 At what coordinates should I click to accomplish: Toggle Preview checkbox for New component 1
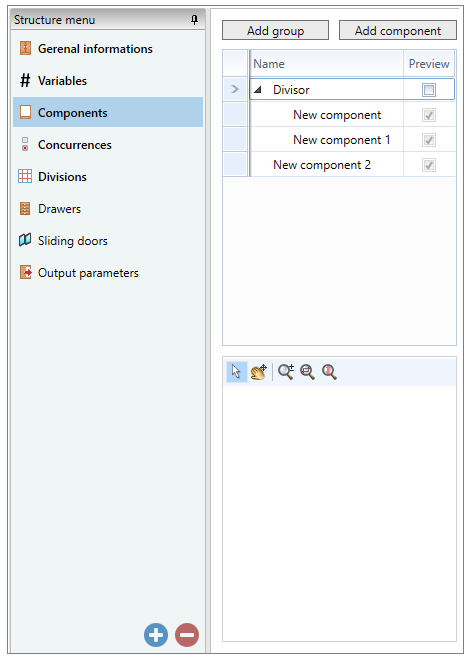(x=429, y=140)
